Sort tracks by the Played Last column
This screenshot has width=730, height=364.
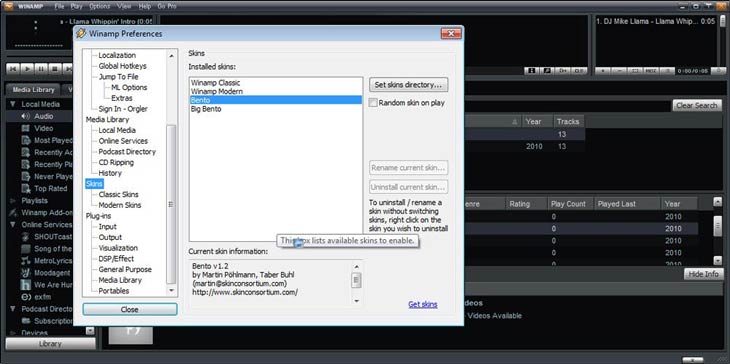[627, 204]
